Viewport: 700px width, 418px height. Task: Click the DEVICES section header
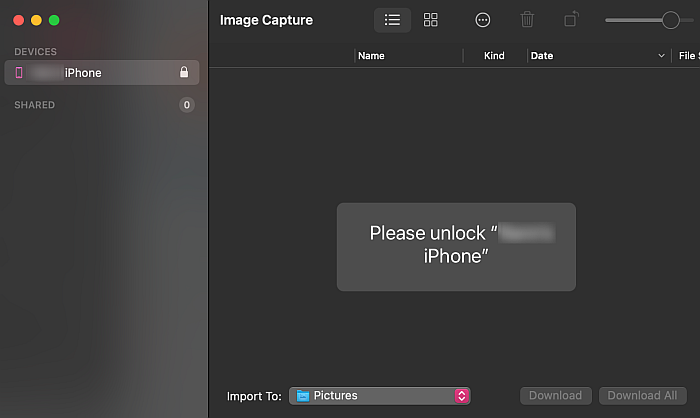click(x=35, y=52)
